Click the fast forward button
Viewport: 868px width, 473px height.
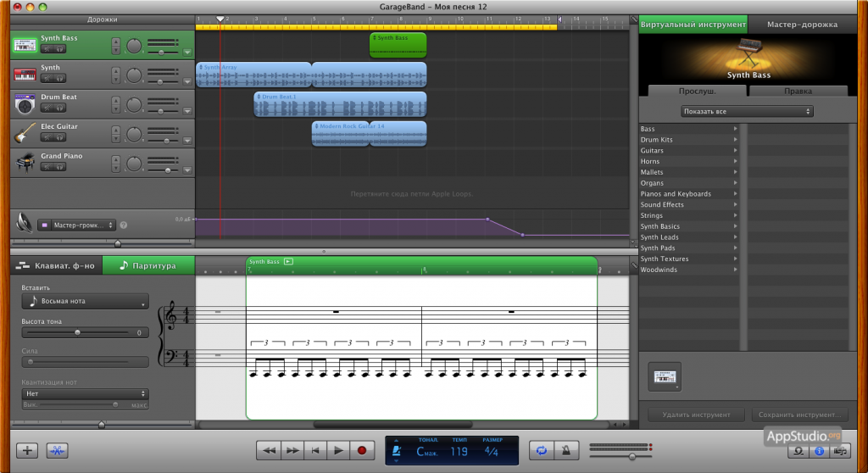click(292, 451)
